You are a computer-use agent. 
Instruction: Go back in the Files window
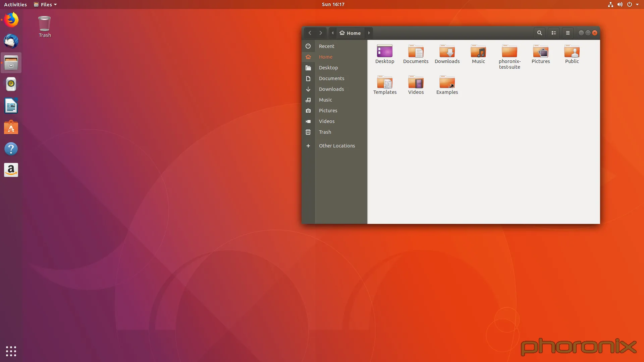(x=310, y=33)
